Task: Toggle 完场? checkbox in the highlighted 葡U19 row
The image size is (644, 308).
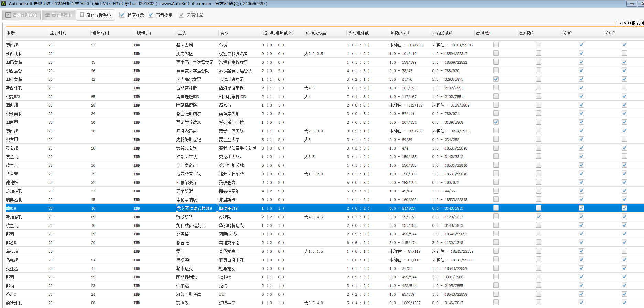Action: pyautogui.click(x=581, y=208)
